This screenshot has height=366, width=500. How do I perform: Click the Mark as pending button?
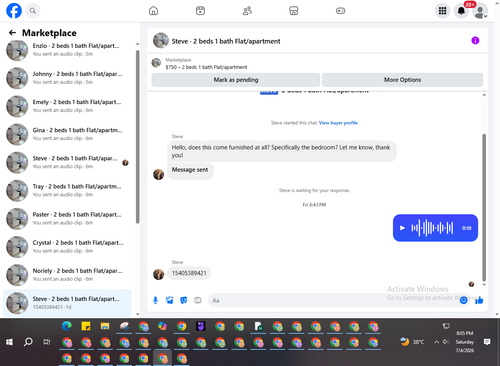[236, 80]
